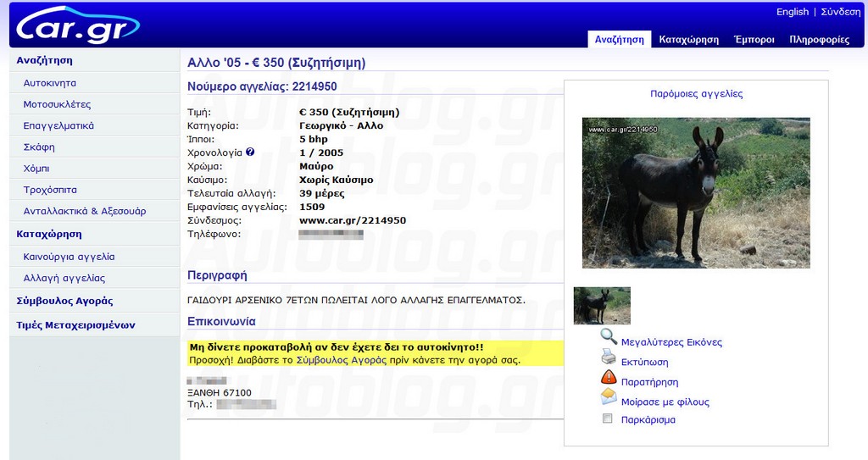
Task: Open the magnifier icon for larger images
Action: (609, 336)
